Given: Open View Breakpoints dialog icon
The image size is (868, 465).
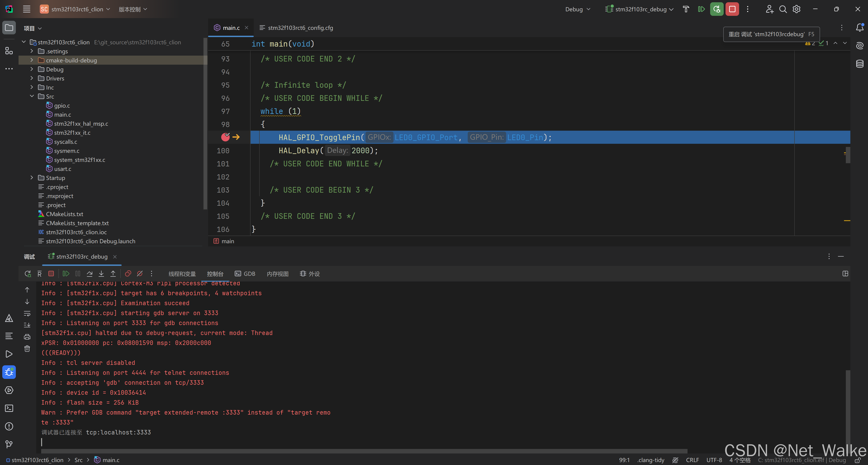Looking at the screenshot, I should tap(128, 274).
